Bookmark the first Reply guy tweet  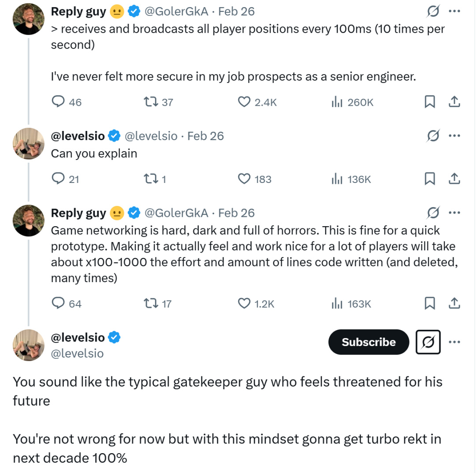coord(430,102)
